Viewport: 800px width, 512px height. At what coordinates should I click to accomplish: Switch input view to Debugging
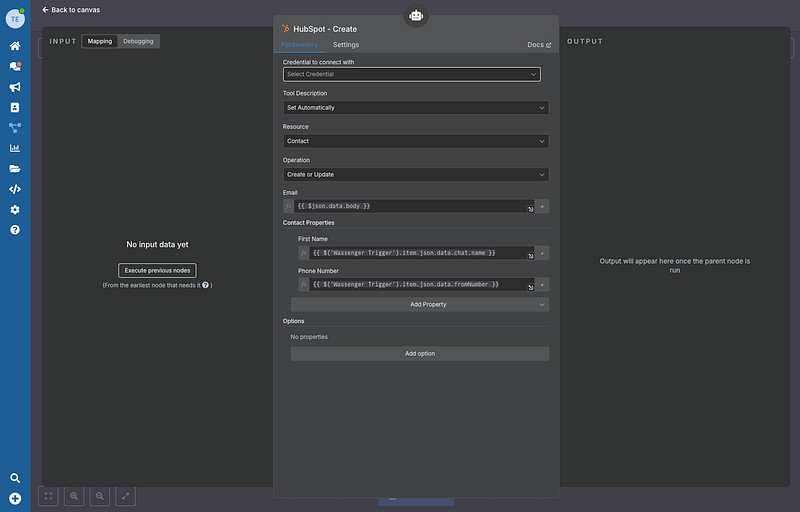pos(138,41)
